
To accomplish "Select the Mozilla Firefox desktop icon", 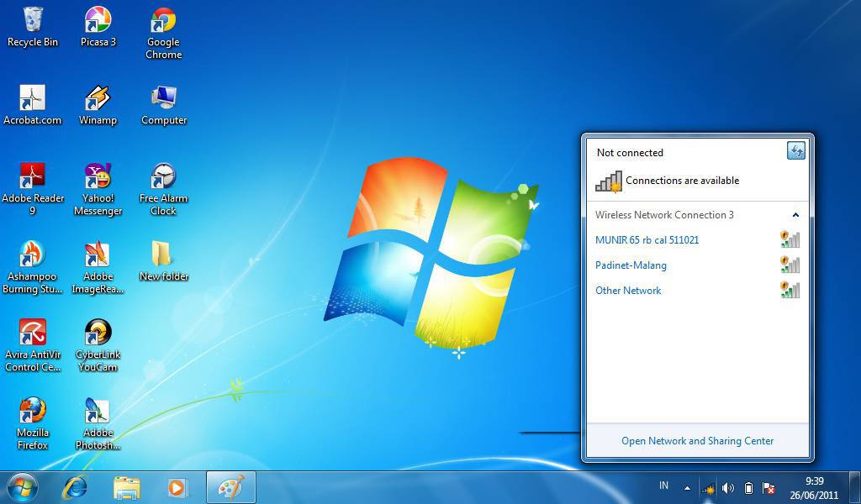I will tap(33, 423).
